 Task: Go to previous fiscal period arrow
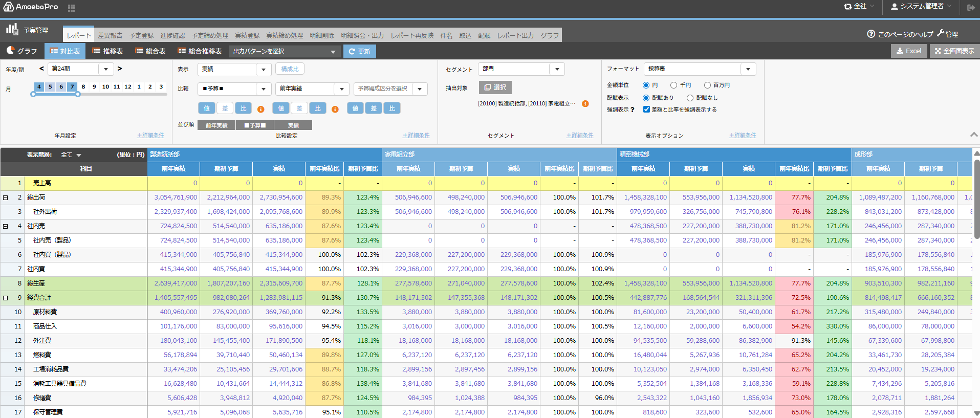[42, 69]
